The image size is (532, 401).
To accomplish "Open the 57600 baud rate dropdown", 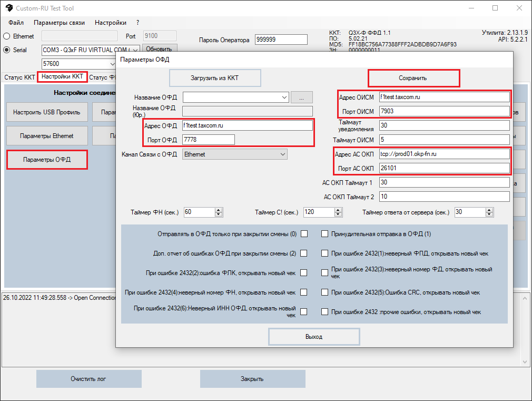I will tap(112, 64).
